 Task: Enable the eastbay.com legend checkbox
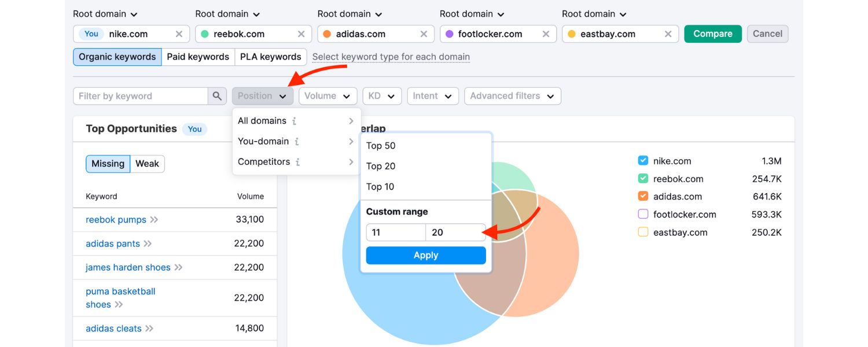(643, 232)
